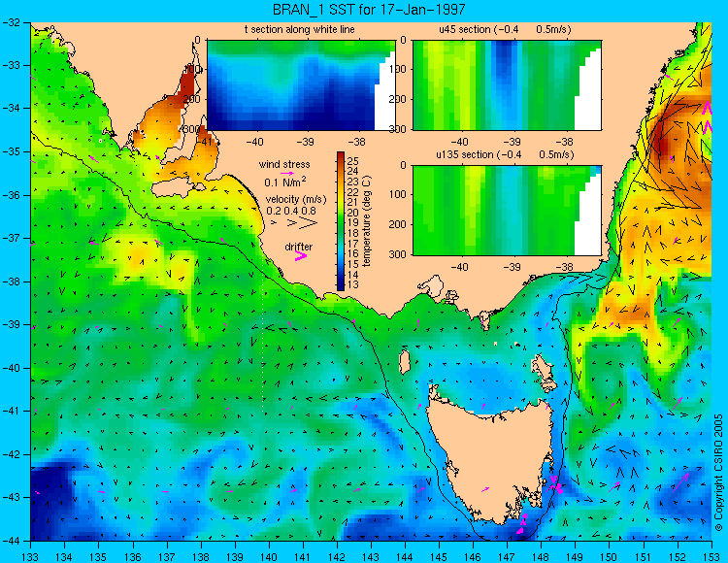Click the color bar tick value 19
Screen dimensions: 728x563
point(353,223)
